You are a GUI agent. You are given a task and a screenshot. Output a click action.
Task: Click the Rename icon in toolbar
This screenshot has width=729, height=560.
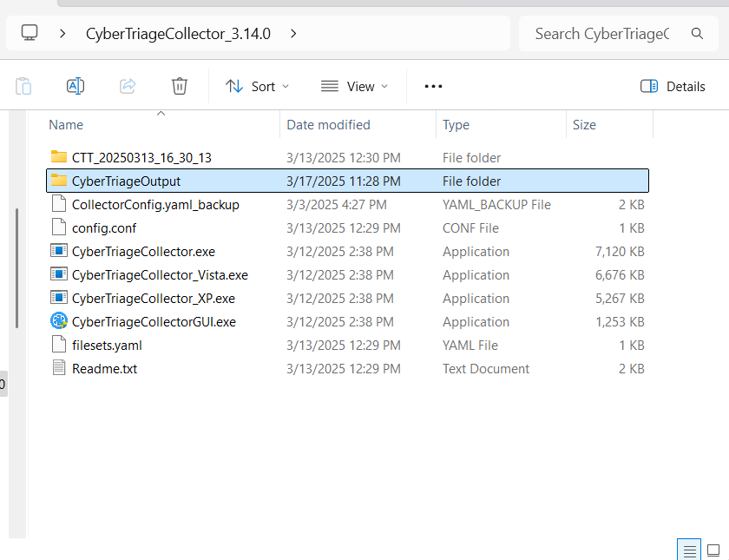point(76,86)
